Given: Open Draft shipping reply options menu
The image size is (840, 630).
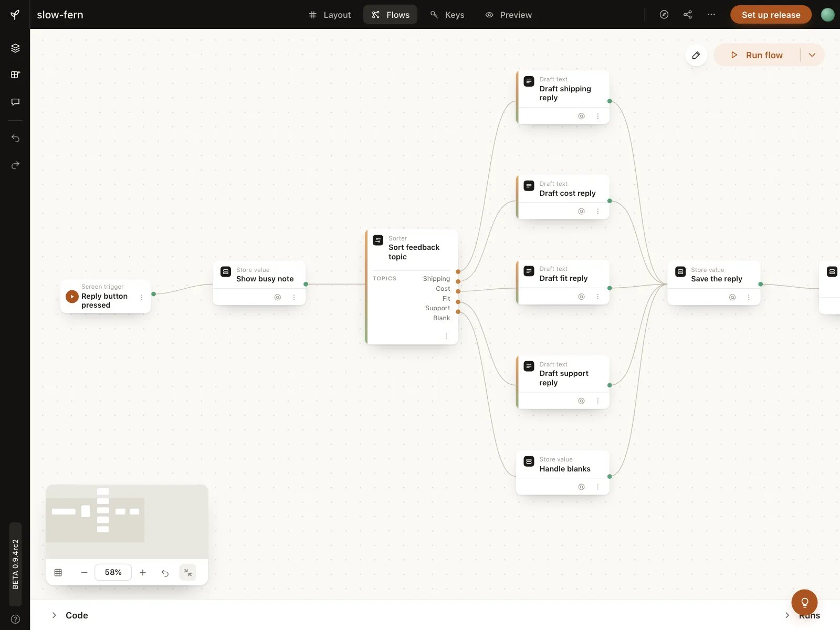Looking at the screenshot, I should click(597, 116).
